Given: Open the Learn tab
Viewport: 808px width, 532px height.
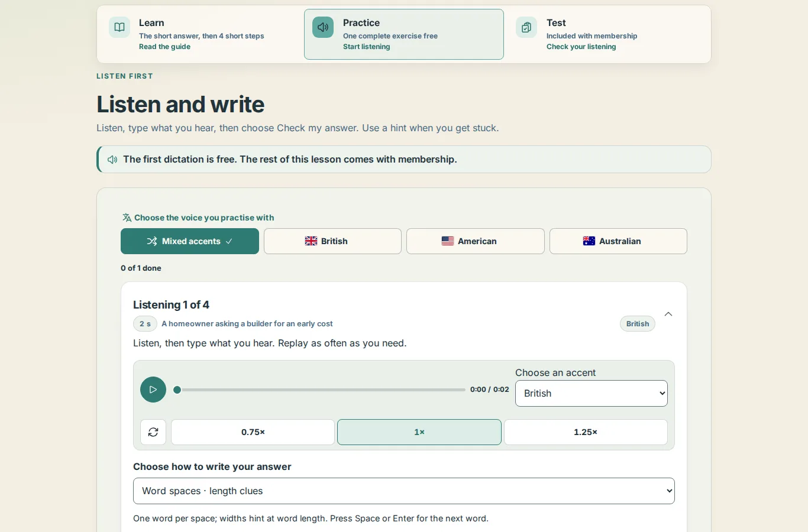Looking at the screenshot, I should [201, 34].
